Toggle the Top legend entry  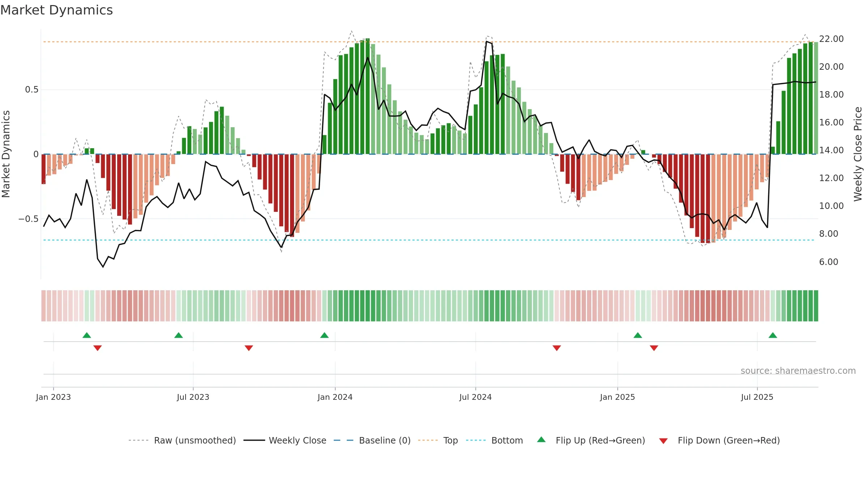(438, 440)
